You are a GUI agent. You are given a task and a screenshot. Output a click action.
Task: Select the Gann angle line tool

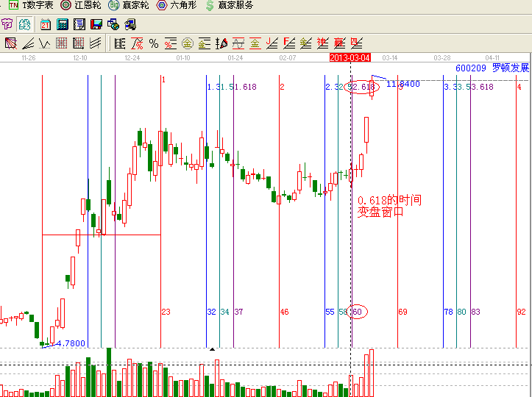[x=27, y=43]
